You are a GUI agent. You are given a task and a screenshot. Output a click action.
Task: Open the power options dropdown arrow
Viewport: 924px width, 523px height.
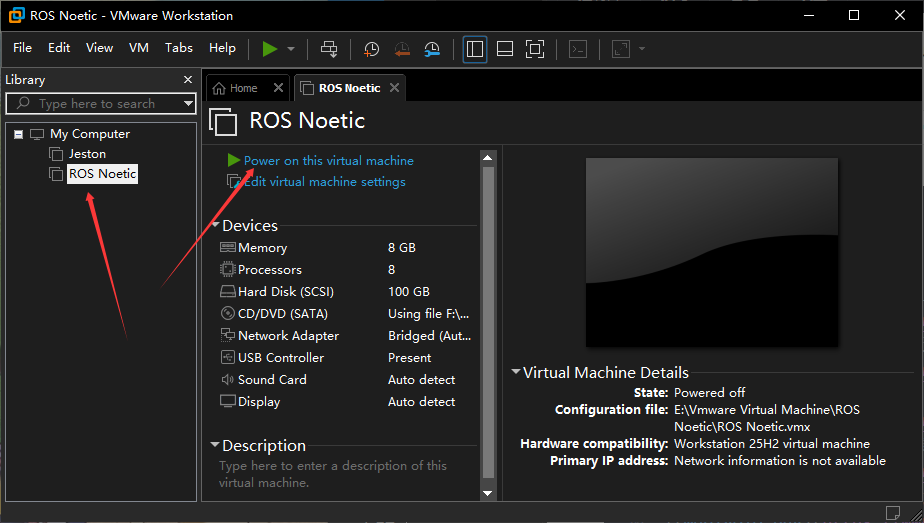pos(291,49)
